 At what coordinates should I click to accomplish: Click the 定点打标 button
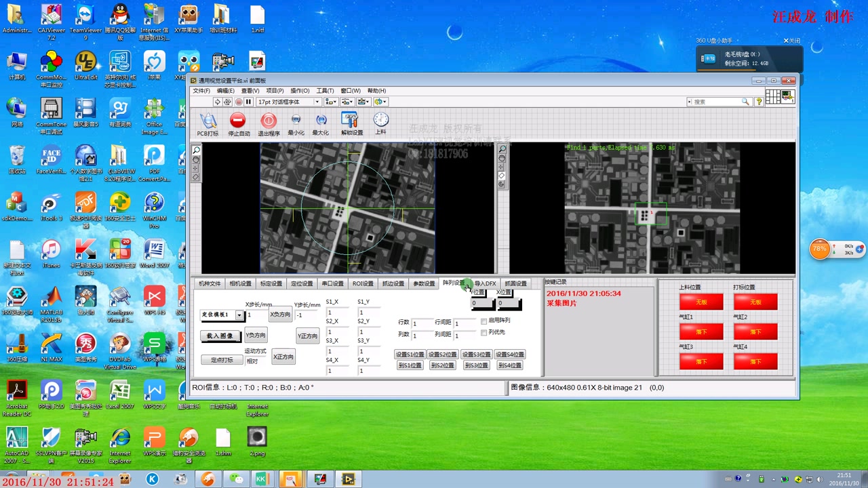[x=222, y=360]
